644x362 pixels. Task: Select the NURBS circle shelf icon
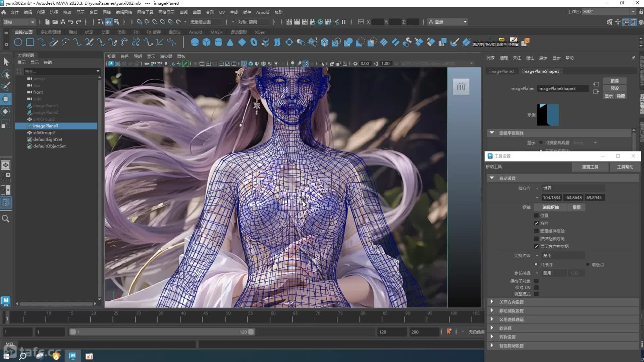[x=18, y=42]
